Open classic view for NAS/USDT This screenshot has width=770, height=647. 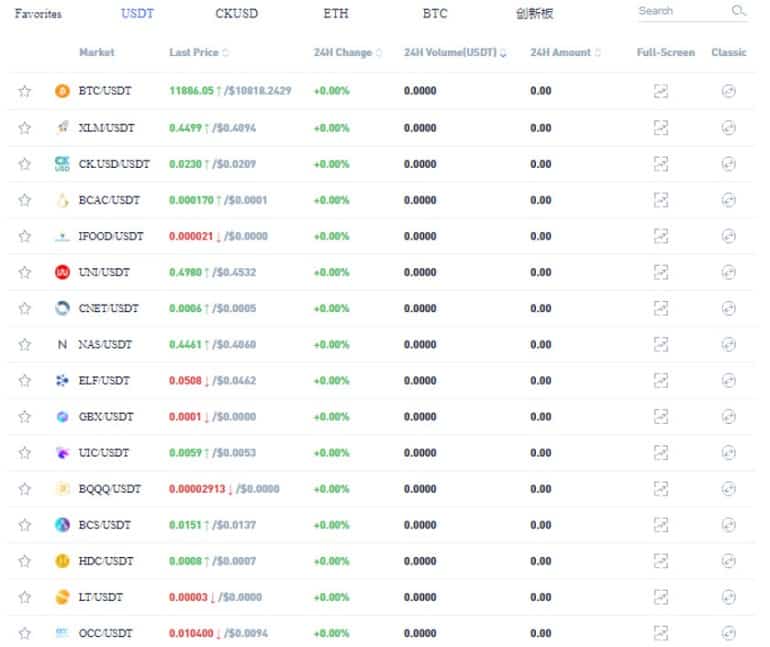(728, 344)
